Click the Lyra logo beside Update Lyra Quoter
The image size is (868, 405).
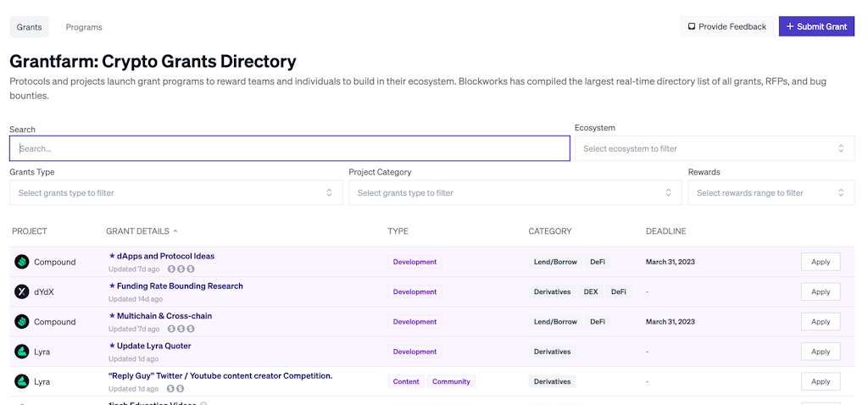(x=22, y=352)
